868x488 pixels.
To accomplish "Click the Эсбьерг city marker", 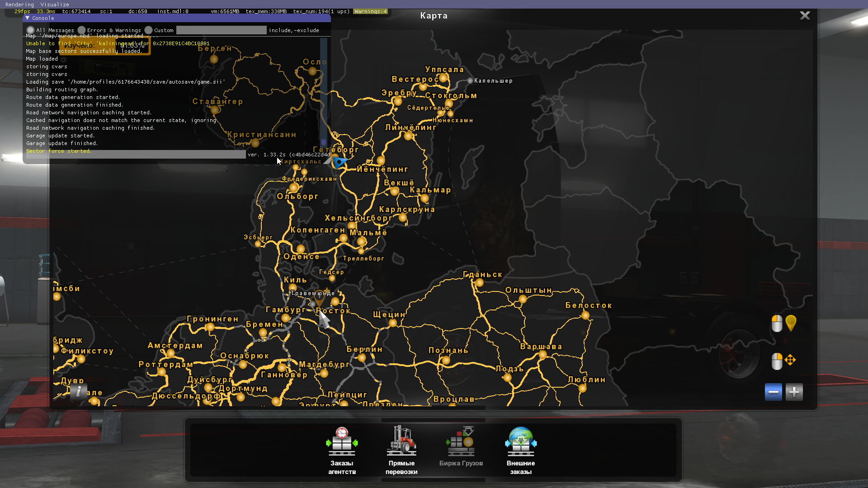I will [258, 244].
